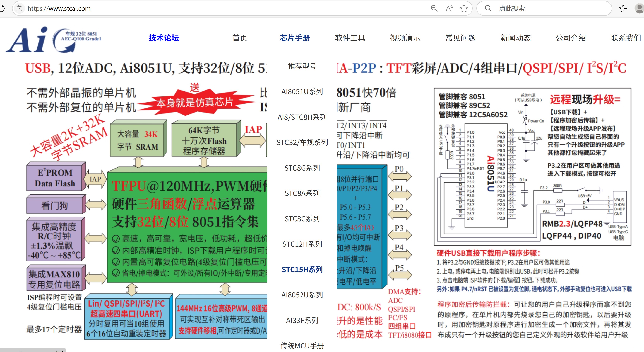Click the RMB2.3/LQFP48 price text

(x=572, y=224)
